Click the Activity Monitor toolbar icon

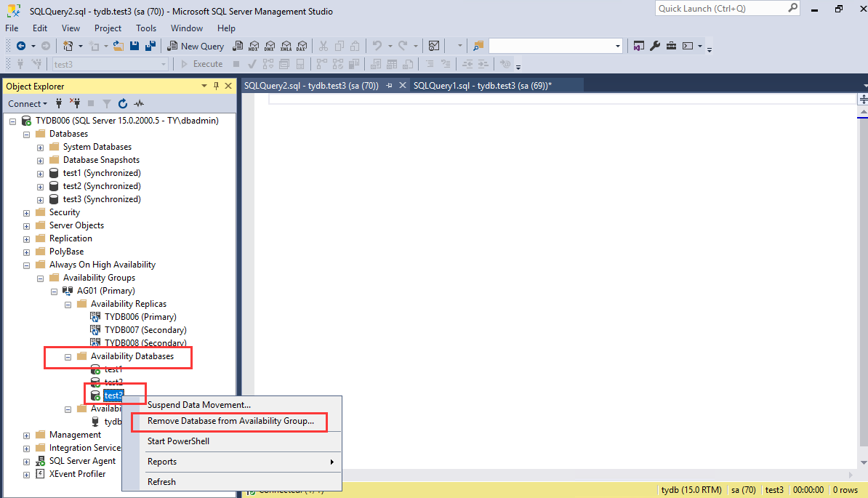(434, 46)
